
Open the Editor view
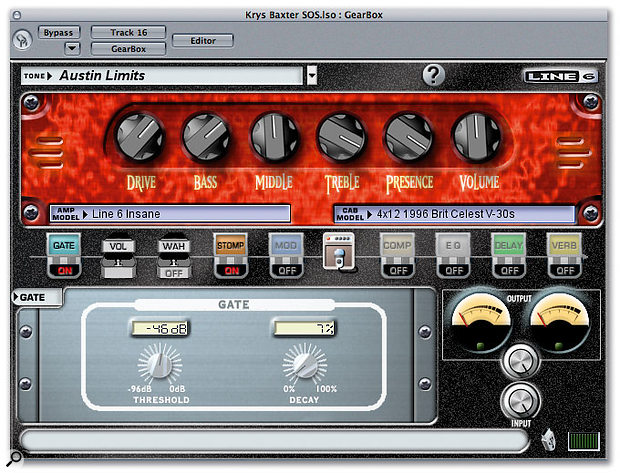tap(203, 40)
